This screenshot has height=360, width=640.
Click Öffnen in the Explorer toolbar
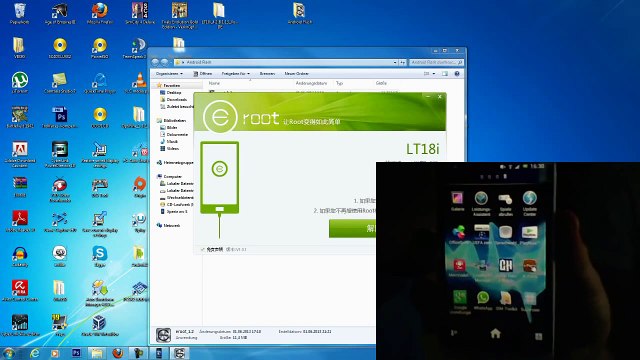[x=203, y=74]
